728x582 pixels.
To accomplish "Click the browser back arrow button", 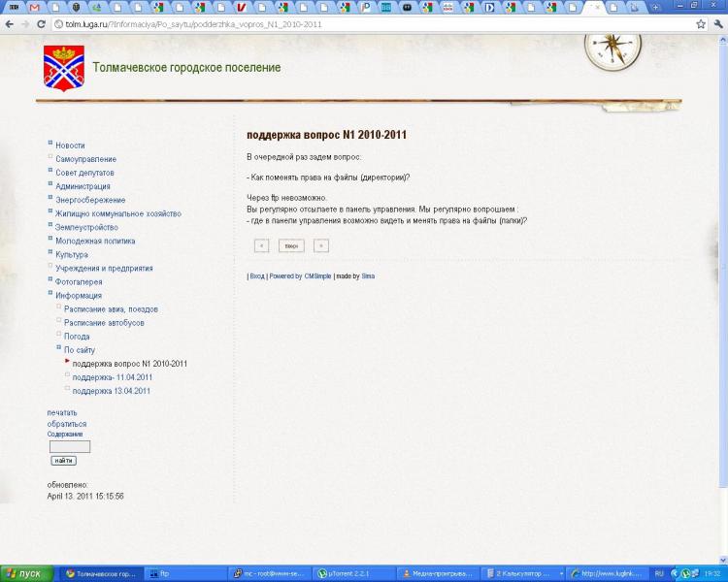I will (9, 23).
